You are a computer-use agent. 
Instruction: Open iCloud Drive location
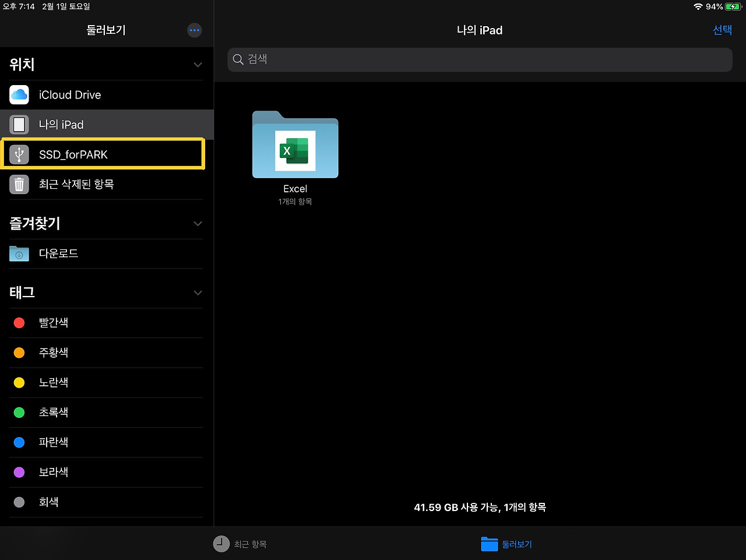point(106,95)
